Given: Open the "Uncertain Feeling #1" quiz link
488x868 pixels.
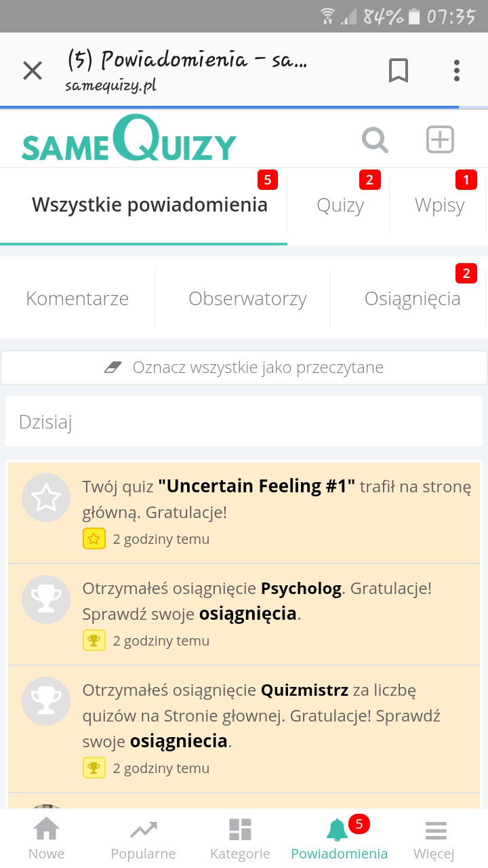Looking at the screenshot, I should [x=256, y=486].
